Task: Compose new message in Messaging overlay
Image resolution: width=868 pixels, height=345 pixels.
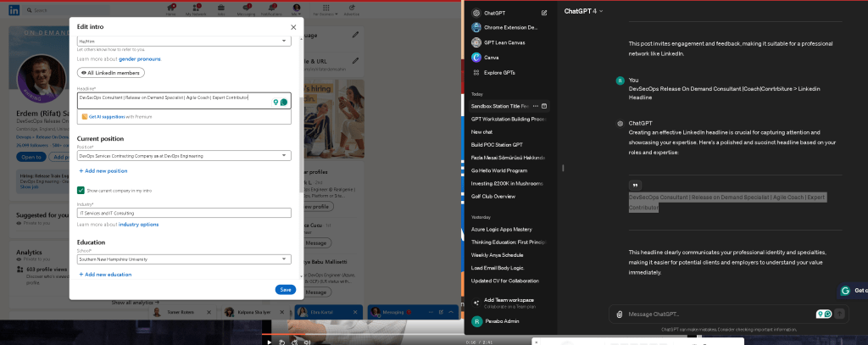Action: (x=442, y=312)
